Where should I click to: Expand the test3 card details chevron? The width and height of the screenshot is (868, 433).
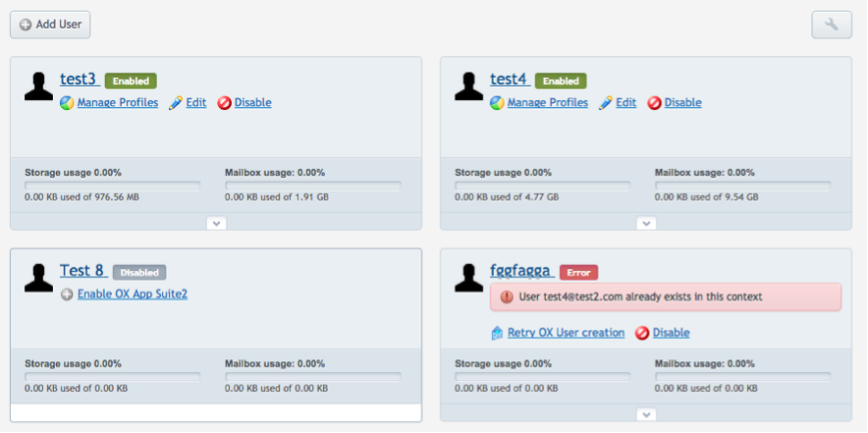[216, 223]
